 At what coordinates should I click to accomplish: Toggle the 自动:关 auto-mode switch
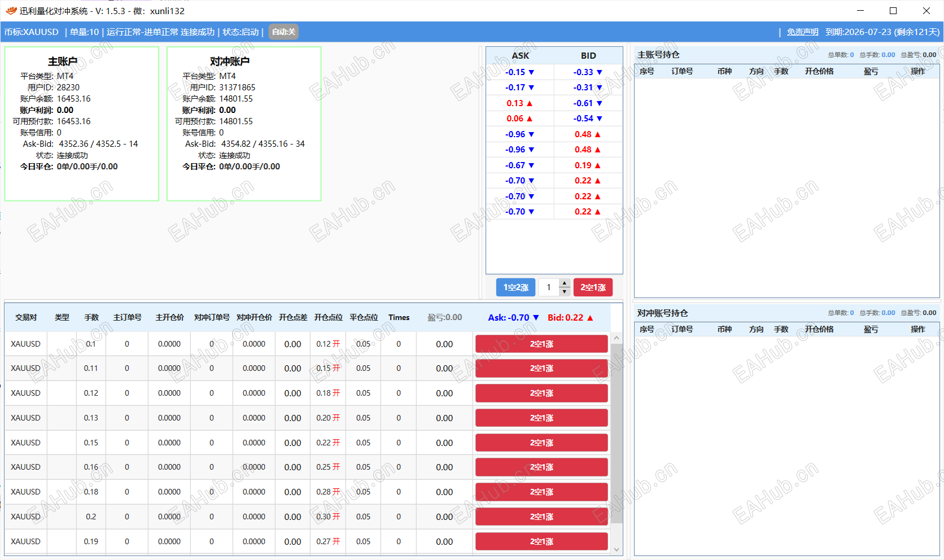283,32
